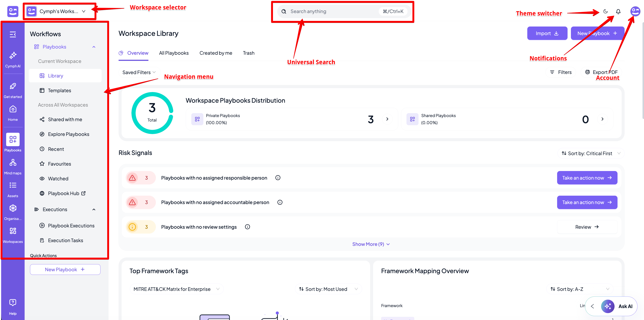Open the Organisation section icon
Screen dimensions: 644x320
click(13, 208)
